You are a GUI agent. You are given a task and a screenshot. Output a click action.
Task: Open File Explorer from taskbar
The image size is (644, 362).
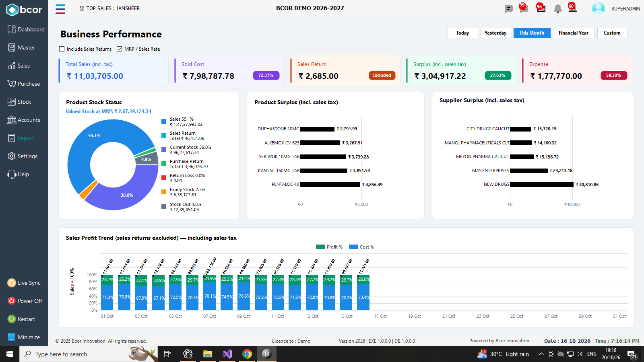(207, 354)
